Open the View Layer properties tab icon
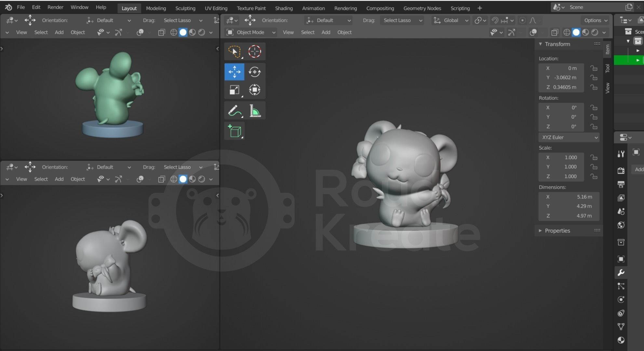The image size is (644, 351). pyautogui.click(x=621, y=198)
